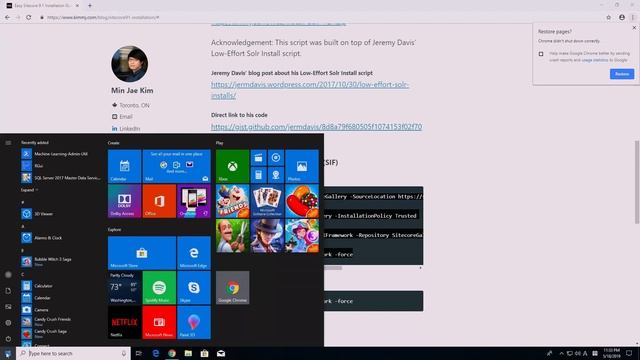640x360 pixels.
Task: Open Calculator in the app list
Action: coord(61,286)
